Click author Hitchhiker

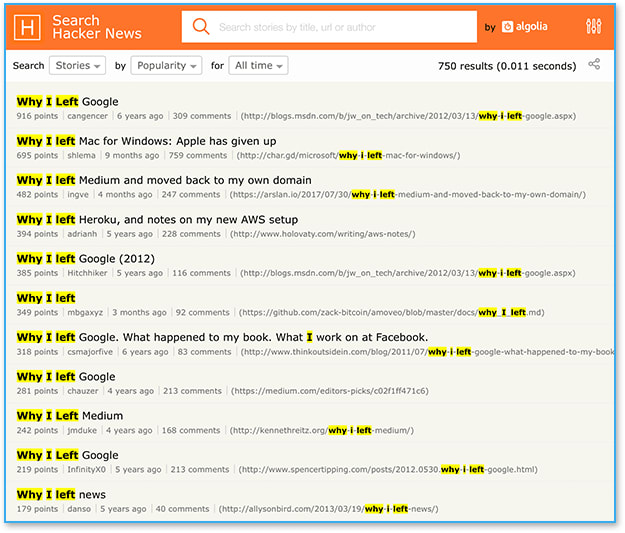(x=87, y=273)
